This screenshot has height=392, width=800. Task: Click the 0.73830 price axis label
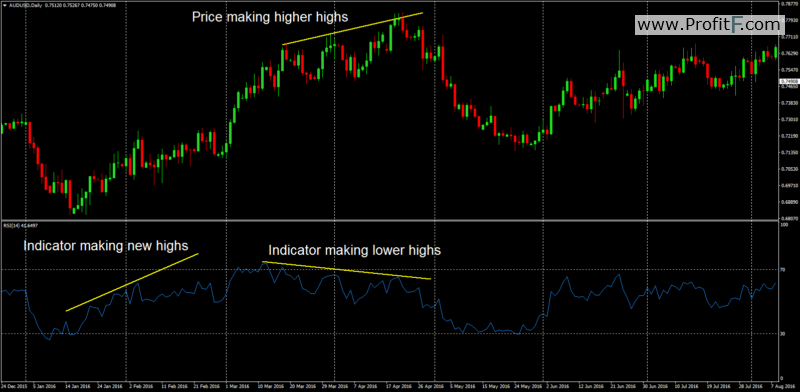(x=790, y=103)
